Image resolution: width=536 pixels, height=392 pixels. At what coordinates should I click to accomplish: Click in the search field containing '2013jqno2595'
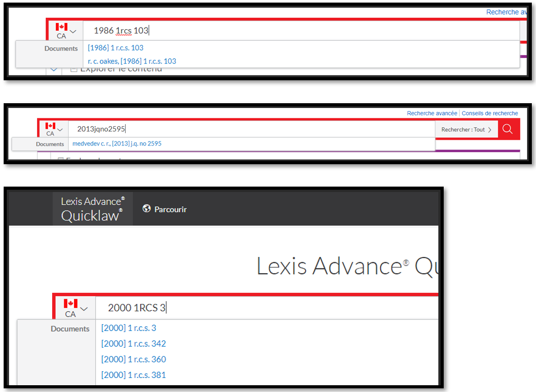pos(252,129)
